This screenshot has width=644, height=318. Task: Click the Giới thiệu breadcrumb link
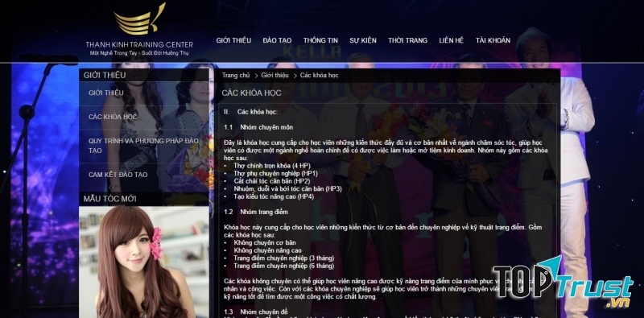tap(275, 75)
